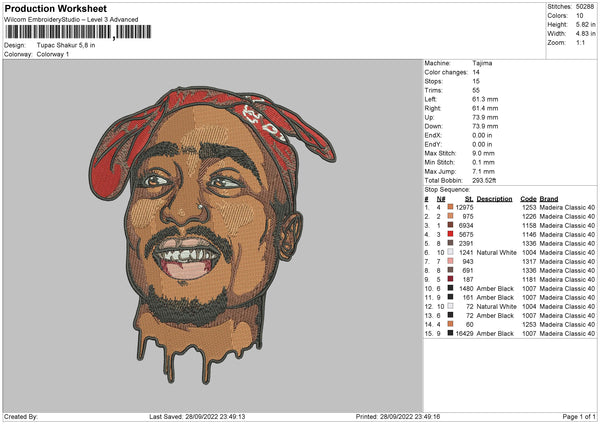Click thread code 1146 in stop row 4

coord(529,234)
